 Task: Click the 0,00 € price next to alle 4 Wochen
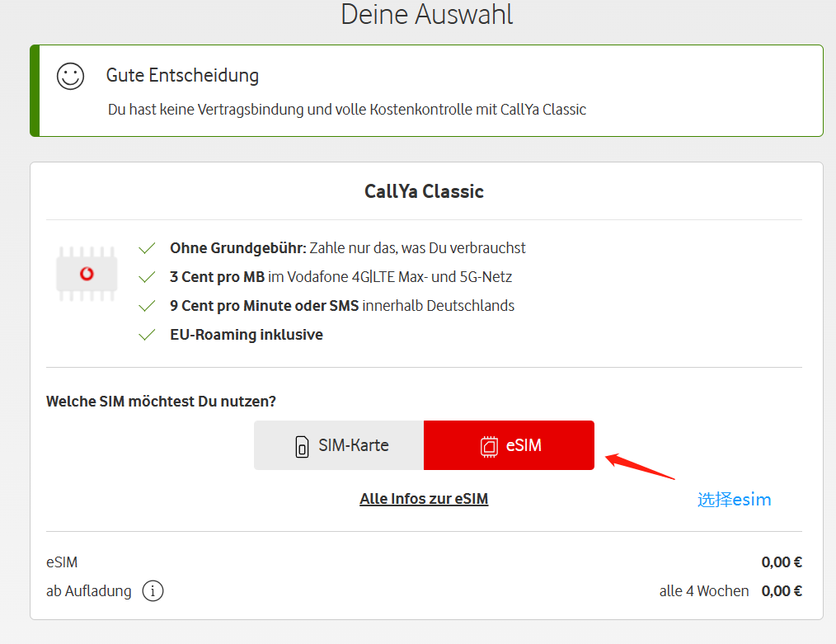(x=782, y=590)
